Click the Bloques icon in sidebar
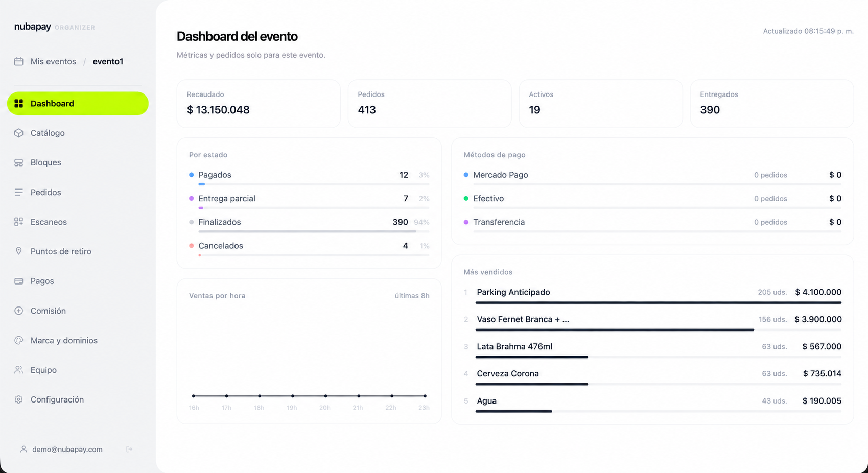 [x=19, y=162]
